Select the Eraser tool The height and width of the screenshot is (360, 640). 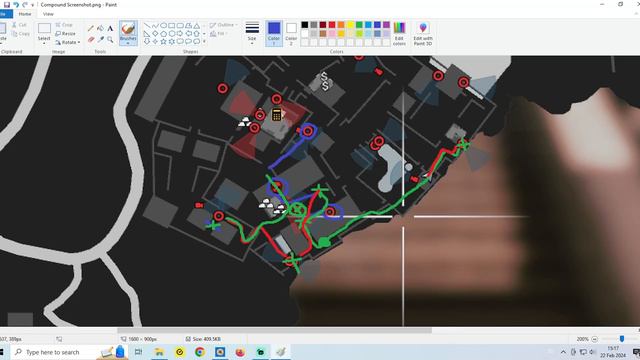click(x=91, y=39)
